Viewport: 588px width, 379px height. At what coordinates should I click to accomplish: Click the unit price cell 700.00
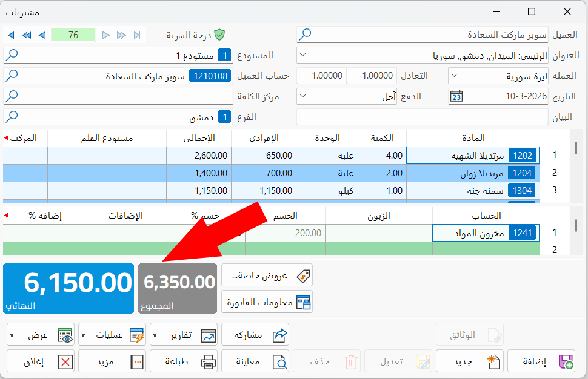264,173
